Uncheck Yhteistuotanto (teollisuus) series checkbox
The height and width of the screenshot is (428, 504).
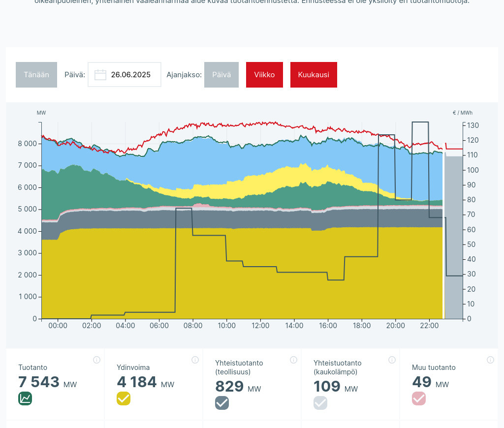pos(222,403)
